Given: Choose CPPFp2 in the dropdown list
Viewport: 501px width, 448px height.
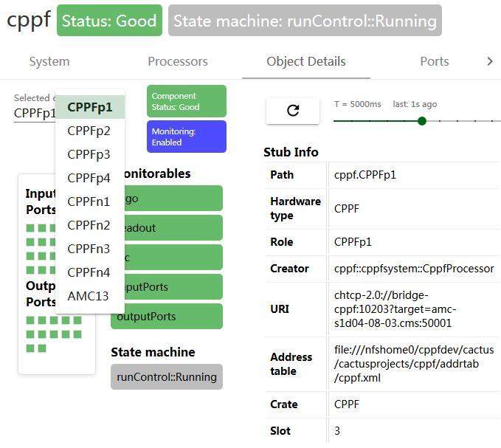Looking at the screenshot, I should coord(90,131).
